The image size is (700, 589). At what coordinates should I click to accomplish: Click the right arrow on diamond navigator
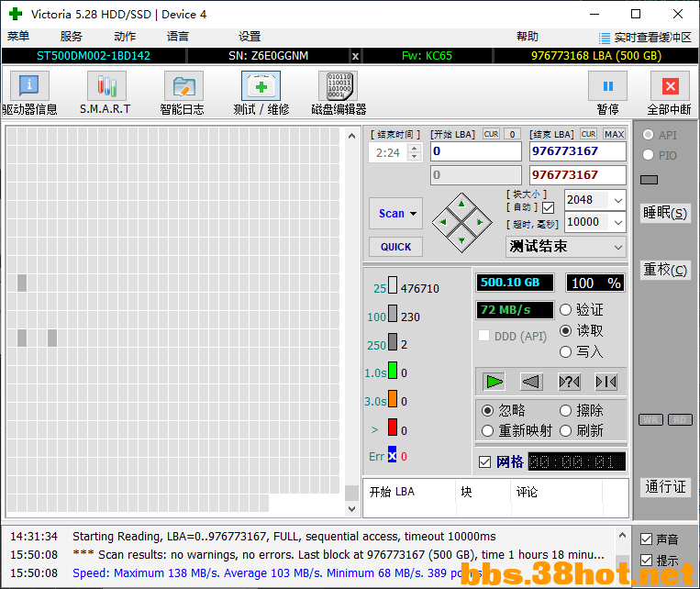(x=480, y=222)
